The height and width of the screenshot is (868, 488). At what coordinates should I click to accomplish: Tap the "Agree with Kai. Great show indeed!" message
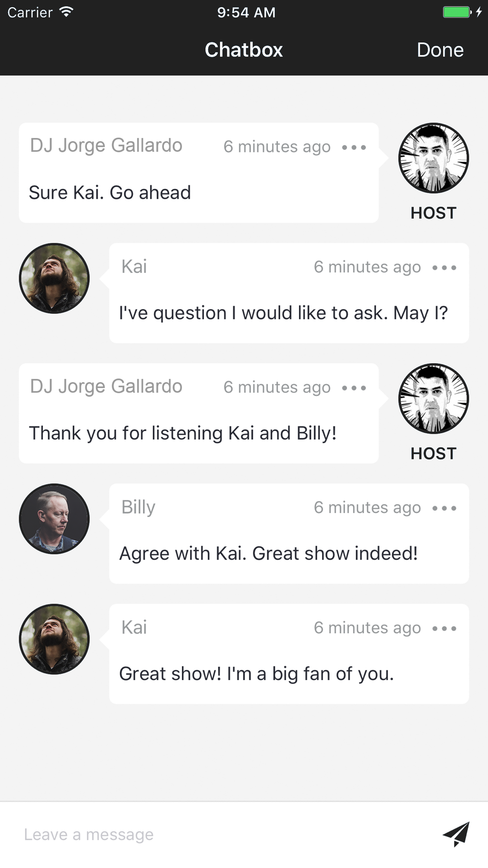point(268,554)
